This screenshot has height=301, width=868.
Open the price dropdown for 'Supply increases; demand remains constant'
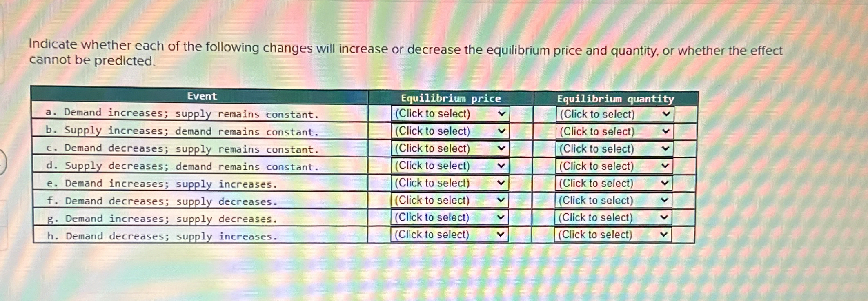449,131
